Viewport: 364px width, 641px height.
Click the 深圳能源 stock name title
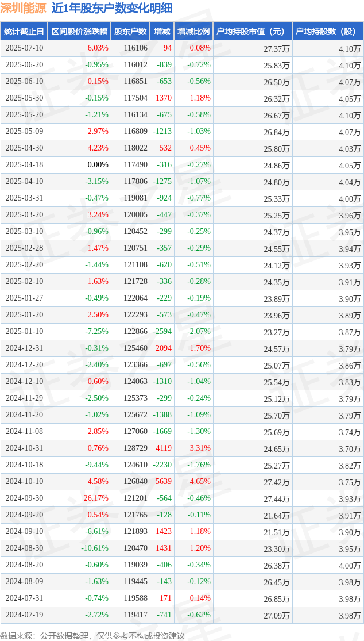tap(24, 8)
